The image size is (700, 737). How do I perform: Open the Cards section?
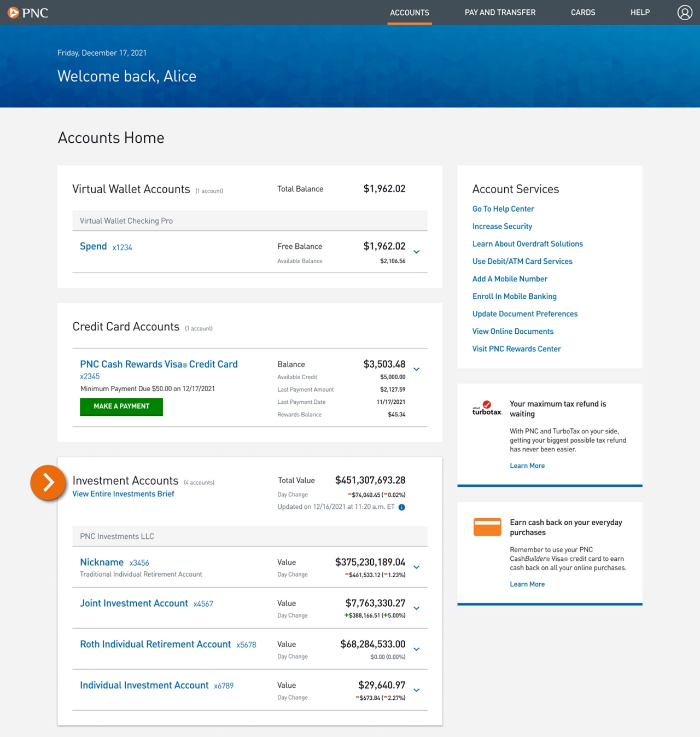(583, 12)
